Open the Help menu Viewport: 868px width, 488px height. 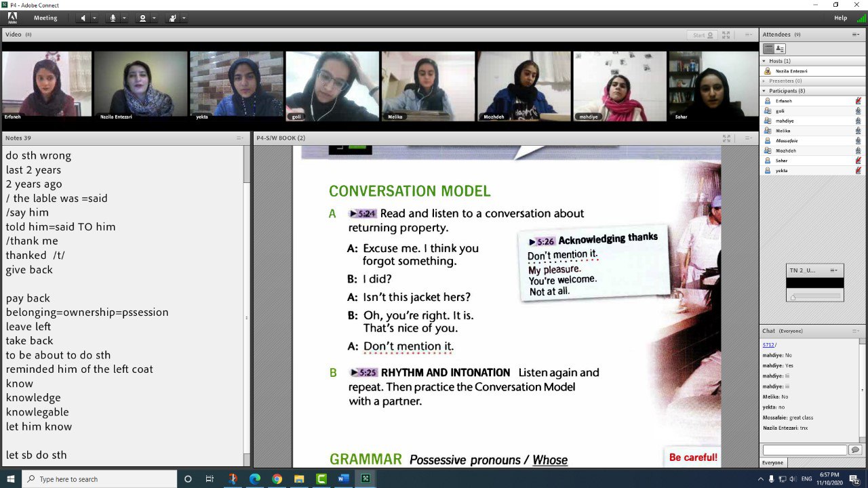pos(840,18)
